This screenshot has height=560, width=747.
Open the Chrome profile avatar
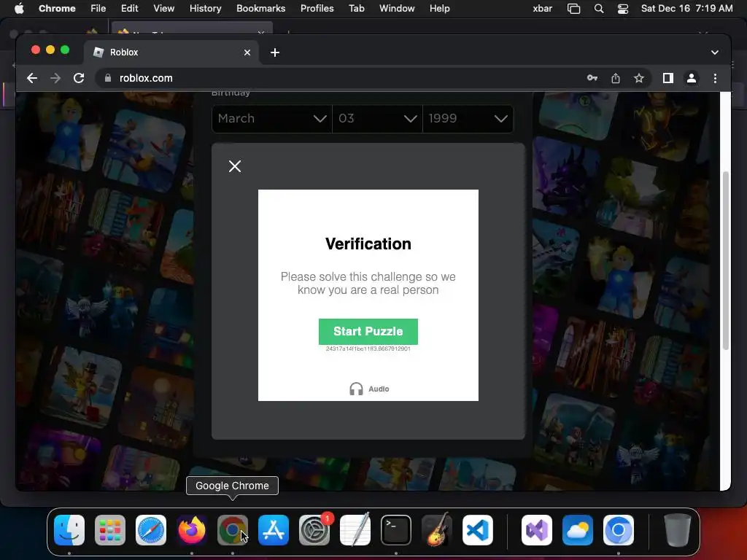tap(692, 78)
